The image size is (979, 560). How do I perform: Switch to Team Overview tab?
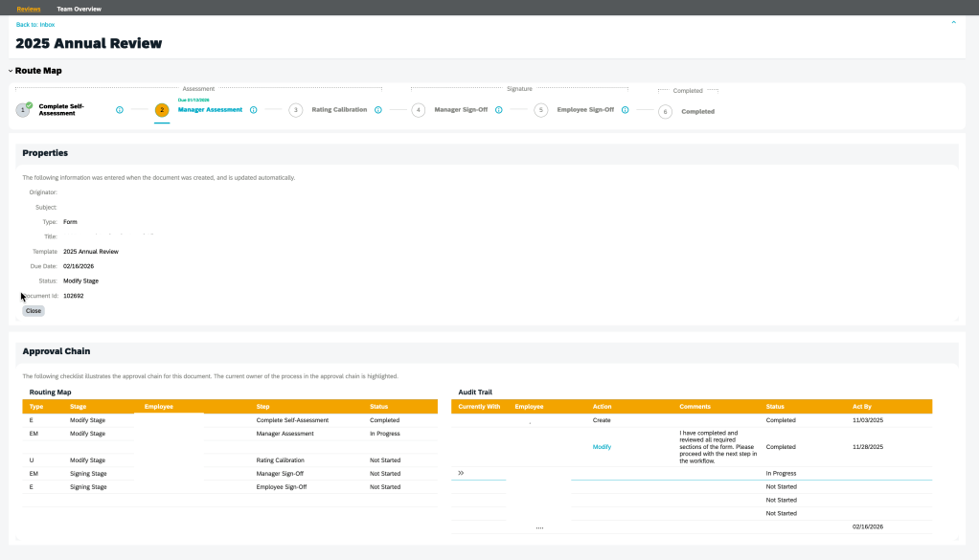(79, 9)
